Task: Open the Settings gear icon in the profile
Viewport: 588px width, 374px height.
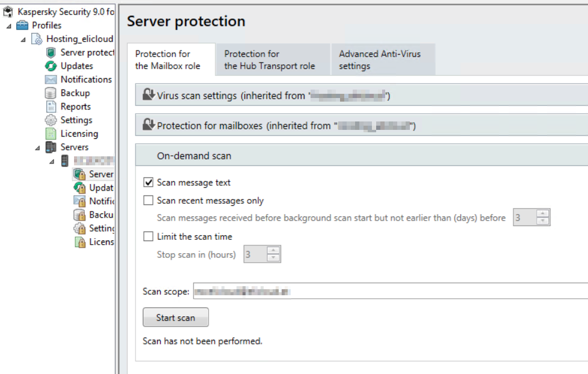Action: 51,120
